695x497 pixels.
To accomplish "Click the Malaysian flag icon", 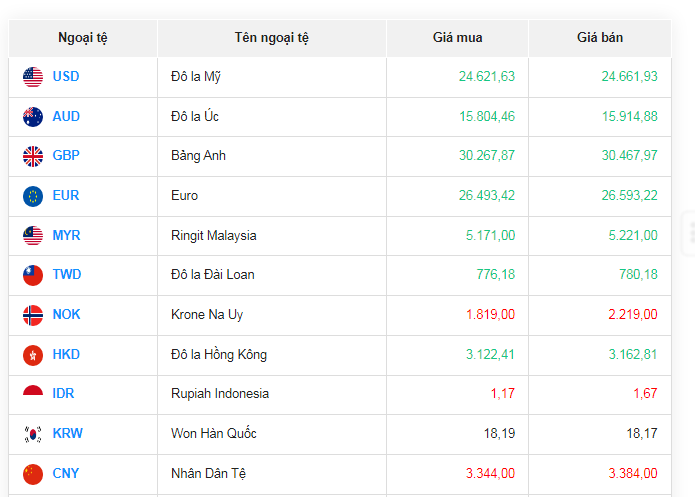I will coord(33,236).
